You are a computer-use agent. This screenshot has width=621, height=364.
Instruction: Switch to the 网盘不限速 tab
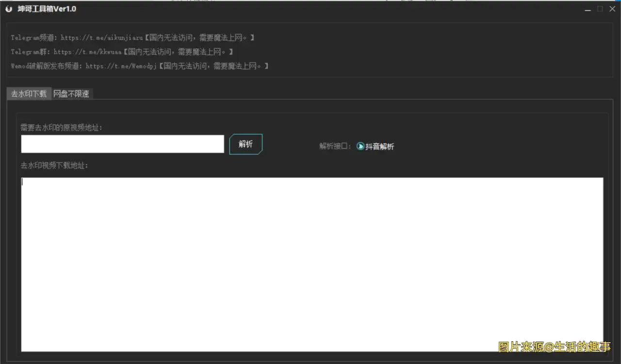72,93
